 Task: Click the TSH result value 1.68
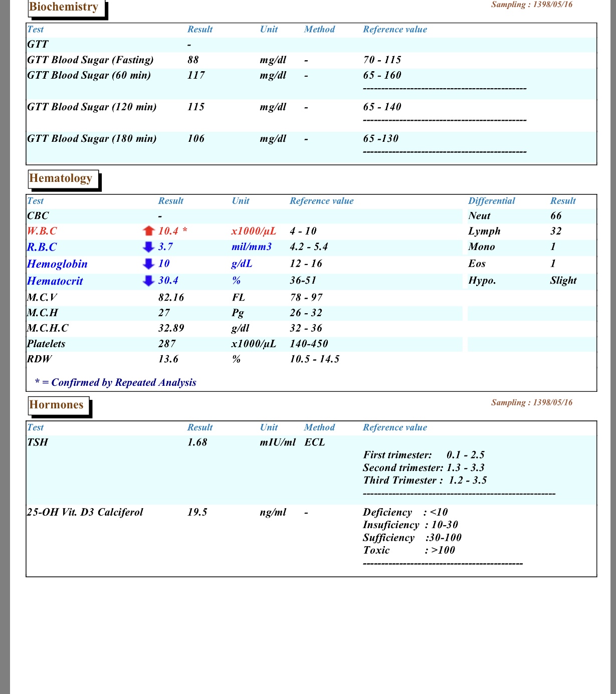tap(197, 442)
